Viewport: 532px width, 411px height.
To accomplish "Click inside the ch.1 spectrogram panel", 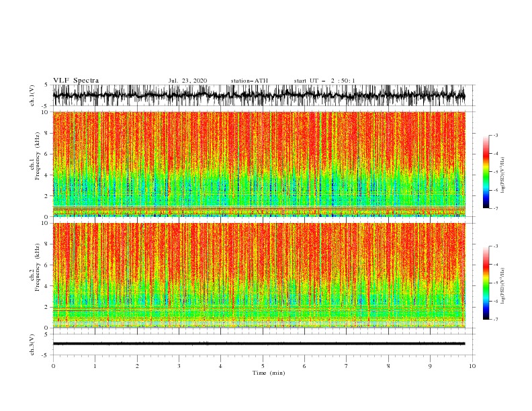I will point(259,164).
